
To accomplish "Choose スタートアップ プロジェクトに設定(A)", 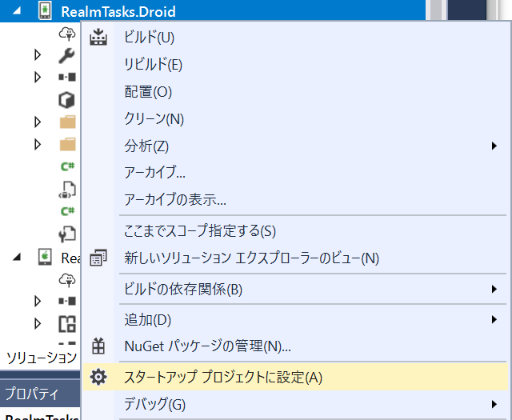I will click(295, 378).
